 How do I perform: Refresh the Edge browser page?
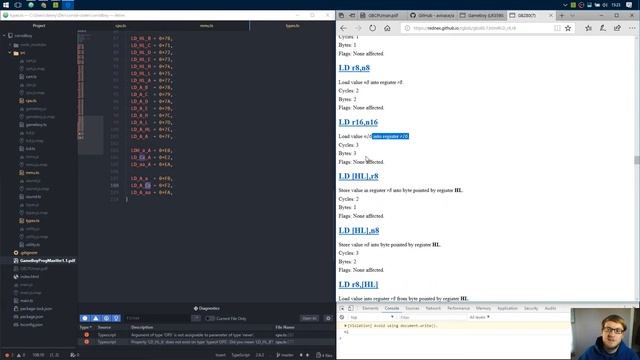pyautogui.click(x=373, y=28)
